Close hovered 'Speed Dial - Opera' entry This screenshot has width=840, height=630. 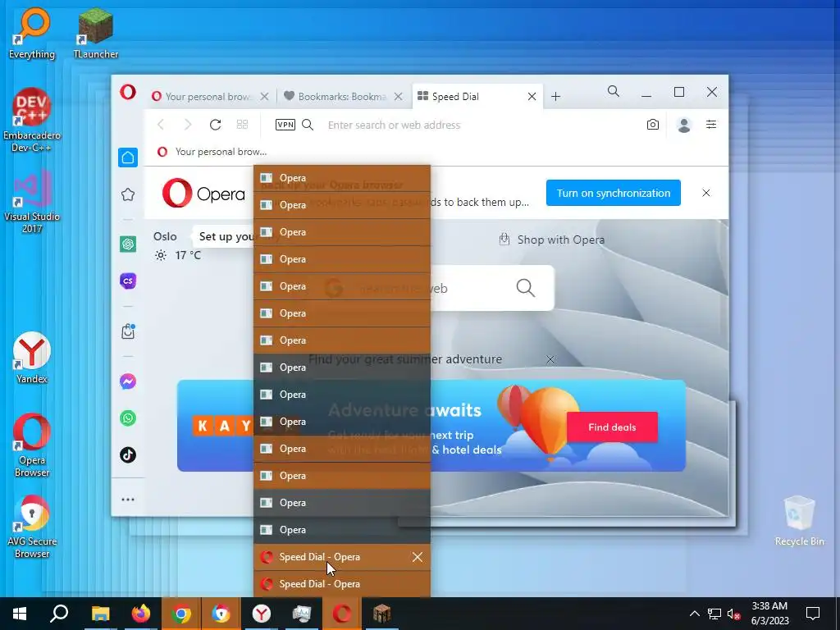(418, 557)
